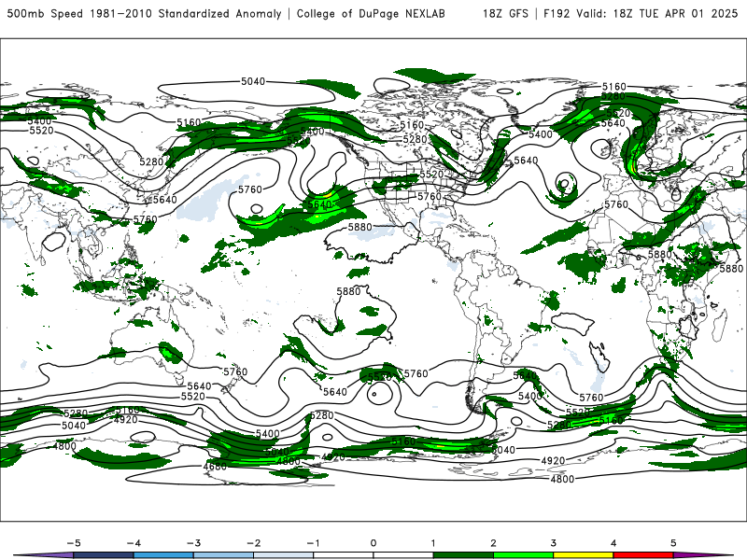Click the '-2' colorbar tick label
Screen dimensions: 747x560
point(253,543)
